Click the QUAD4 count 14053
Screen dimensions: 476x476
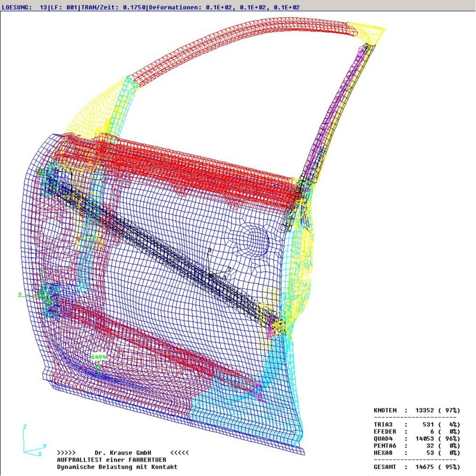(425, 439)
